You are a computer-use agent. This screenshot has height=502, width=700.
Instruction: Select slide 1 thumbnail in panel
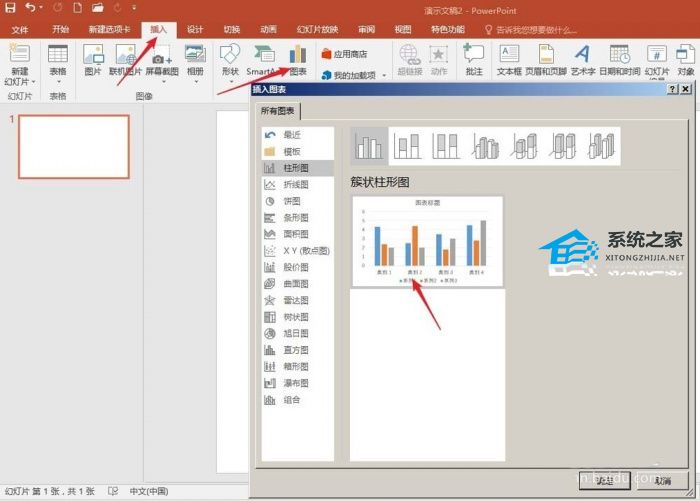point(74,146)
